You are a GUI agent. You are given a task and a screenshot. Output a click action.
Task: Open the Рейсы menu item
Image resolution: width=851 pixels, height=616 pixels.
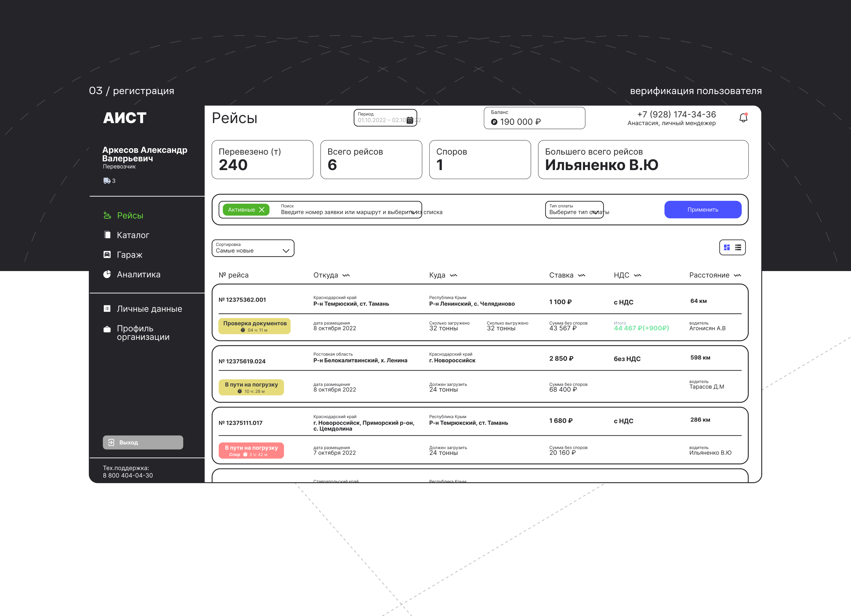coord(130,215)
